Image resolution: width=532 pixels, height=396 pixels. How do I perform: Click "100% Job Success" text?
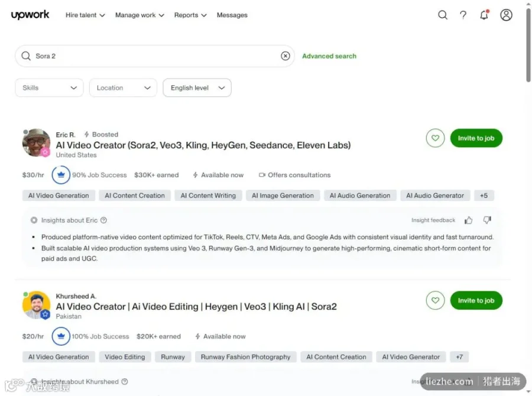tap(100, 336)
